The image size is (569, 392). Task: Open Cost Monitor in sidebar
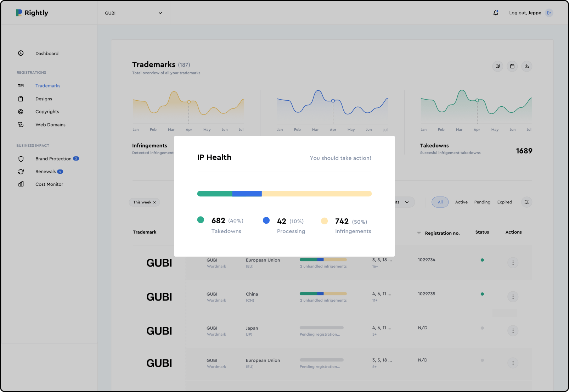tap(49, 184)
